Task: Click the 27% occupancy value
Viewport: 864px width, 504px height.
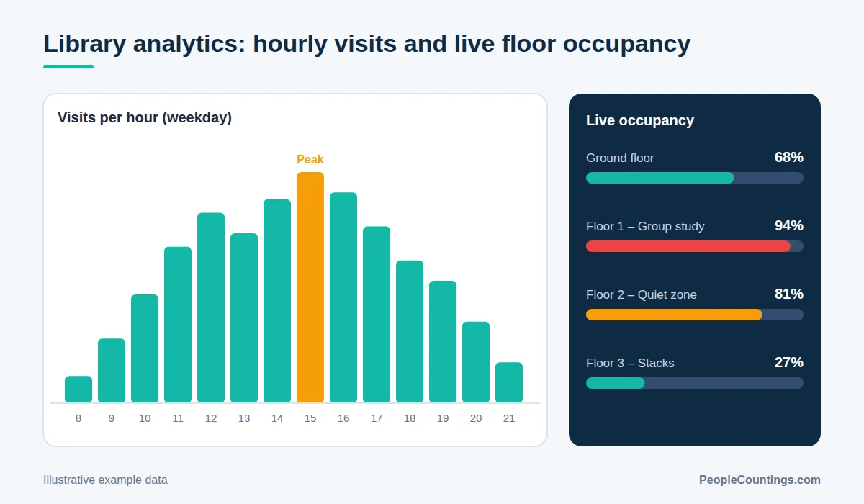Action: point(789,363)
